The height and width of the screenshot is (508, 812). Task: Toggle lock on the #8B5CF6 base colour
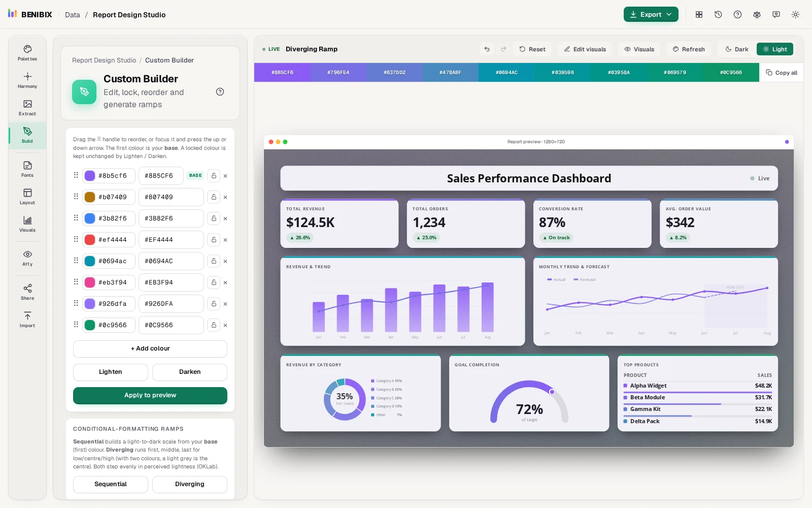tap(214, 176)
